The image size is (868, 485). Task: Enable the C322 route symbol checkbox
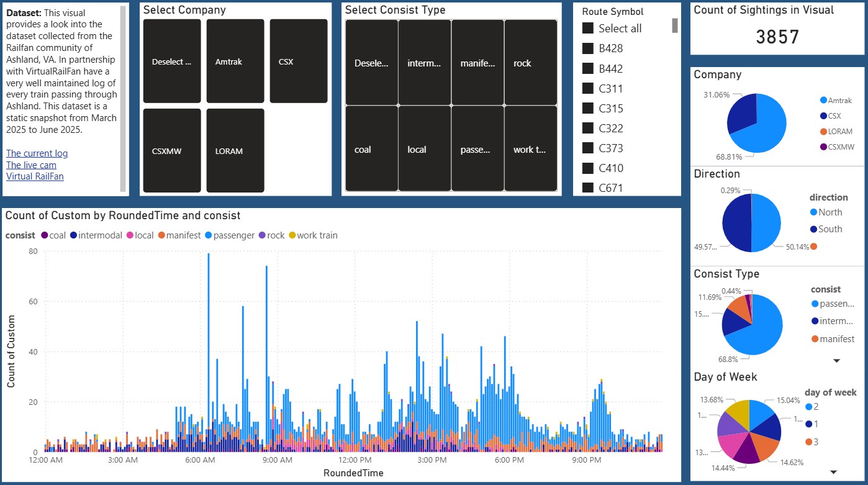[x=589, y=129]
